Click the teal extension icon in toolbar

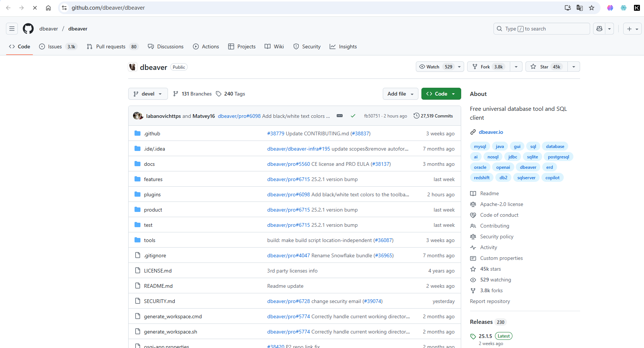click(x=624, y=8)
